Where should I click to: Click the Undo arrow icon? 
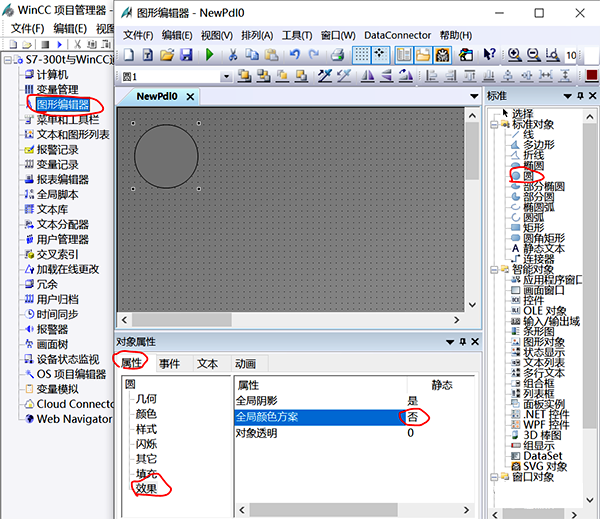click(294, 55)
